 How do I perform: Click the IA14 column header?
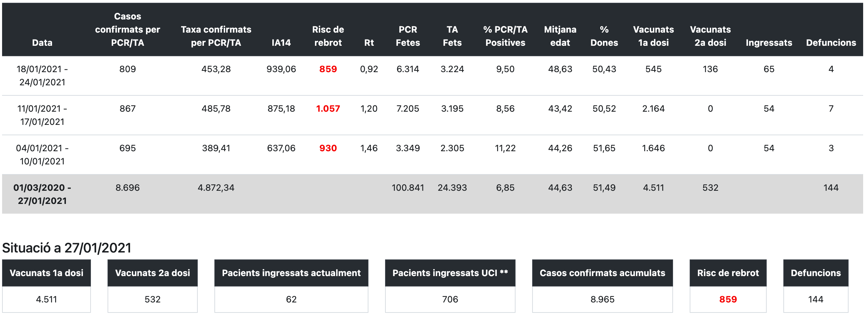pos(281,43)
